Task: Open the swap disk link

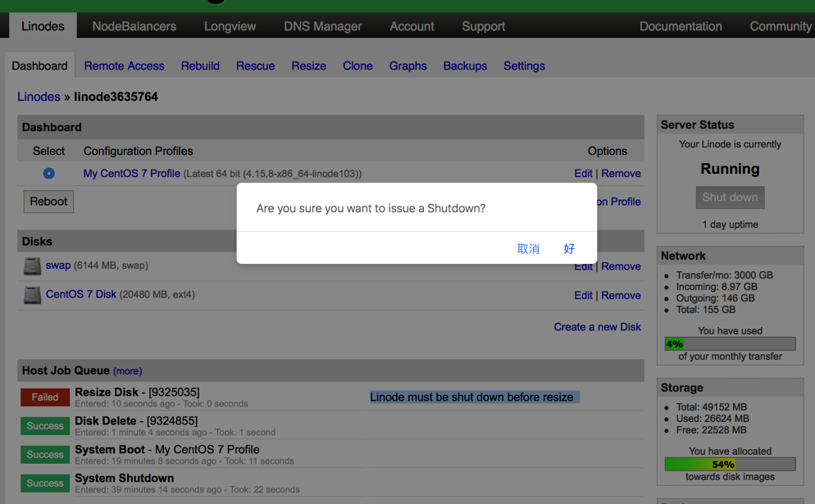Action: pyautogui.click(x=58, y=266)
